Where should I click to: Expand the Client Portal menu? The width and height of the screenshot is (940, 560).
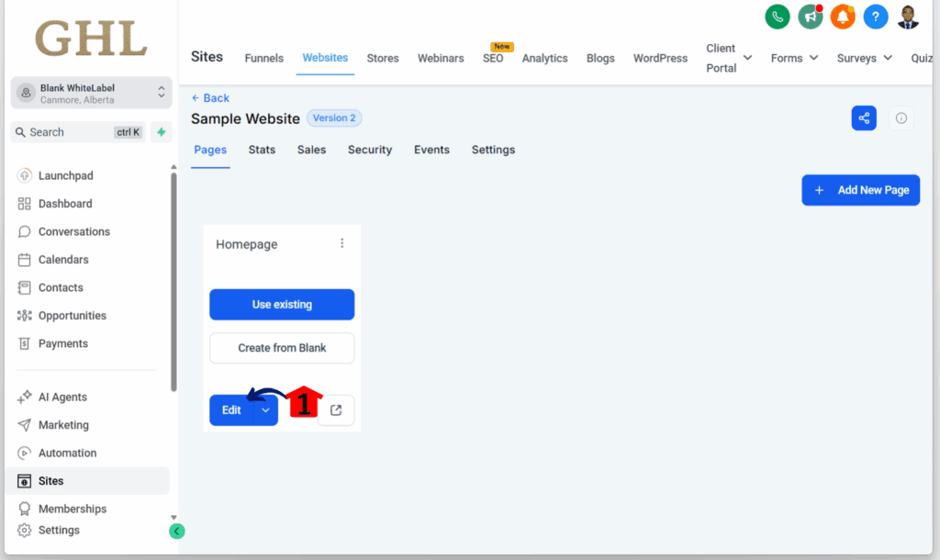coord(729,58)
